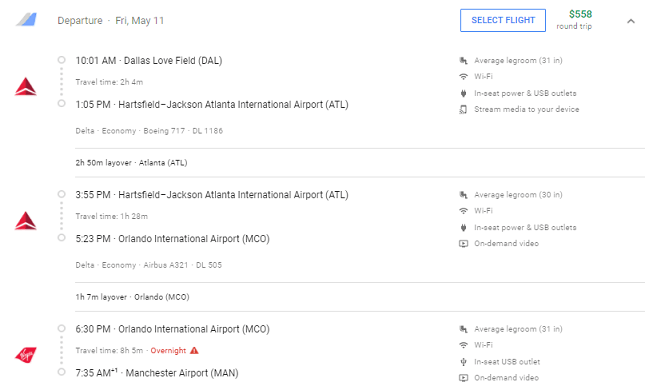
Task: Click the red Overnight warning triangle icon
Action: (194, 350)
